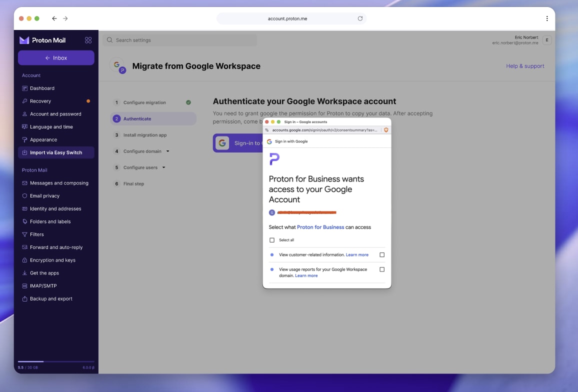
Task: Open the Final step item
Action: 153,183
